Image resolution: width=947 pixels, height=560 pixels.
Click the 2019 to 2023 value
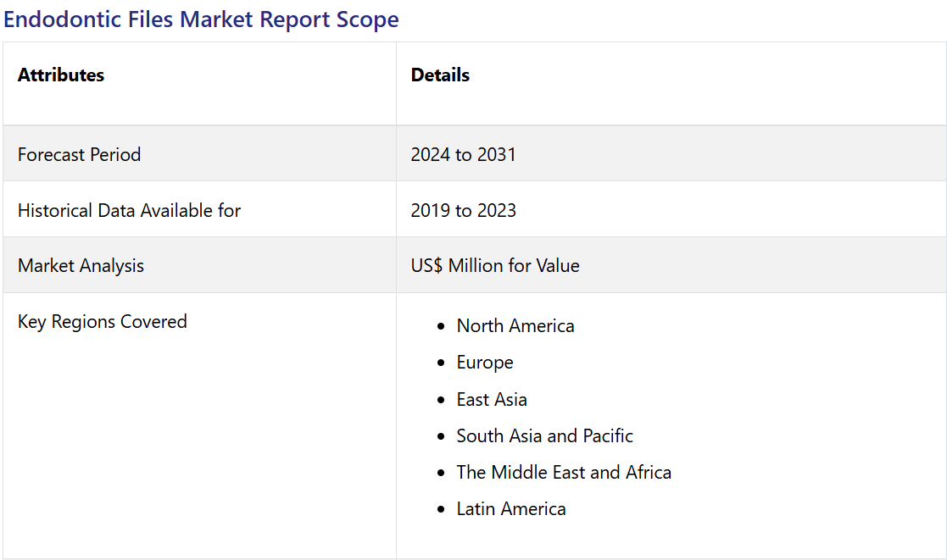(463, 210)
